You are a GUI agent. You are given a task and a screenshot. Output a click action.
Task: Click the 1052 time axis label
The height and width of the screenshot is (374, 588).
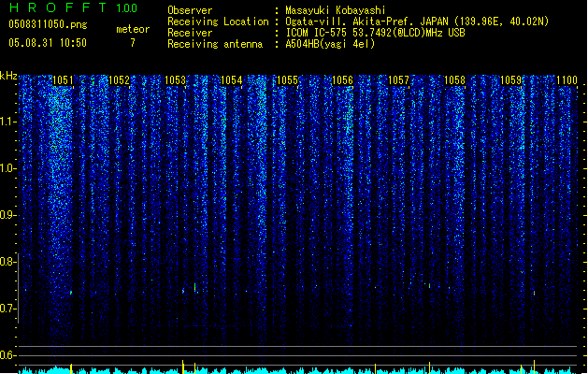[x=119, y=80]
